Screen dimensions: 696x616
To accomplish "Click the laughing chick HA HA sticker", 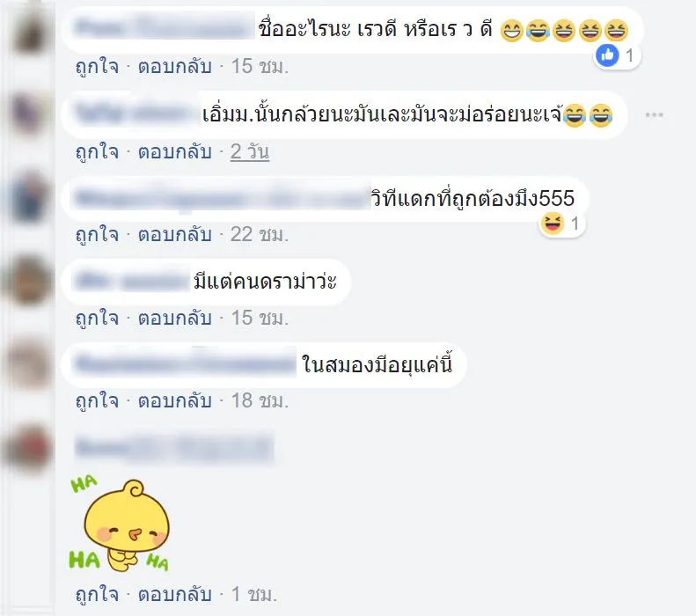I will (x=119, y=524).
